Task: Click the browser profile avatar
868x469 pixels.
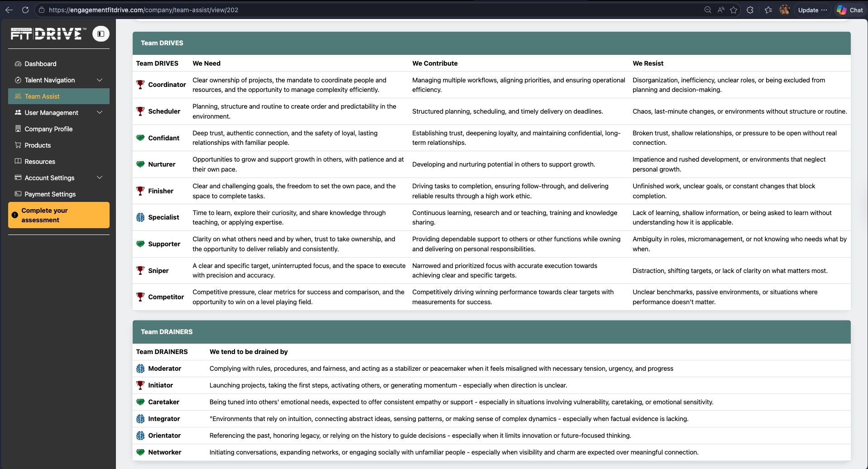Action: 785,10
